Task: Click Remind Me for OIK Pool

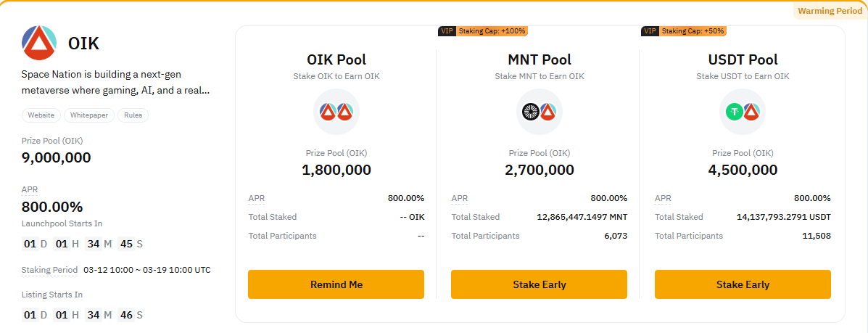Action: tap(336, 284)
